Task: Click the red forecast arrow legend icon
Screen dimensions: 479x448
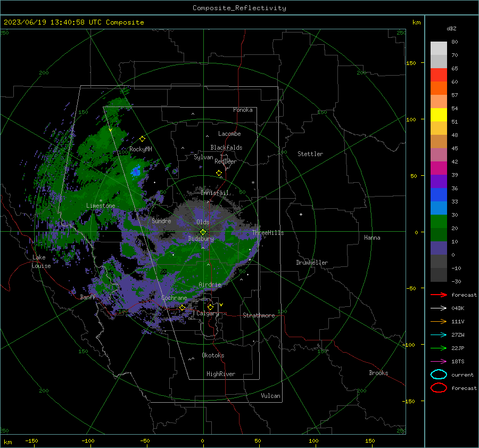Action: pos(439,295)
